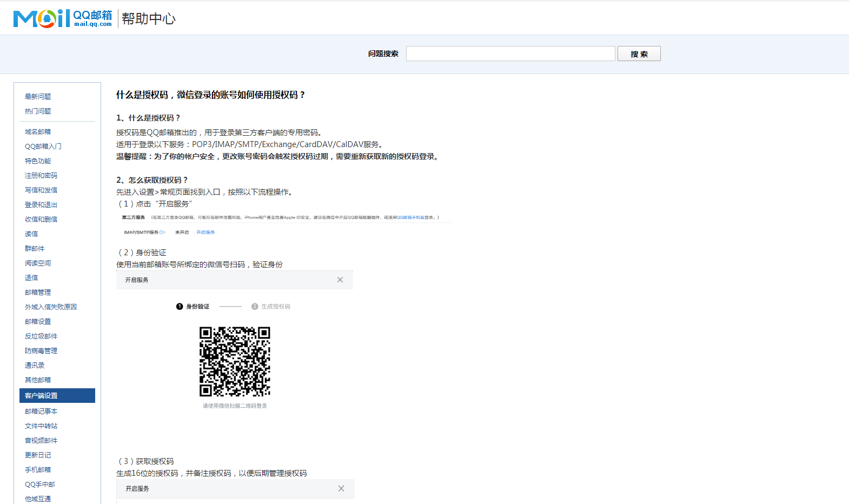849x504 pixels.
Task: Open 热门问题 in the sidebar
Action: coord(38,111)
